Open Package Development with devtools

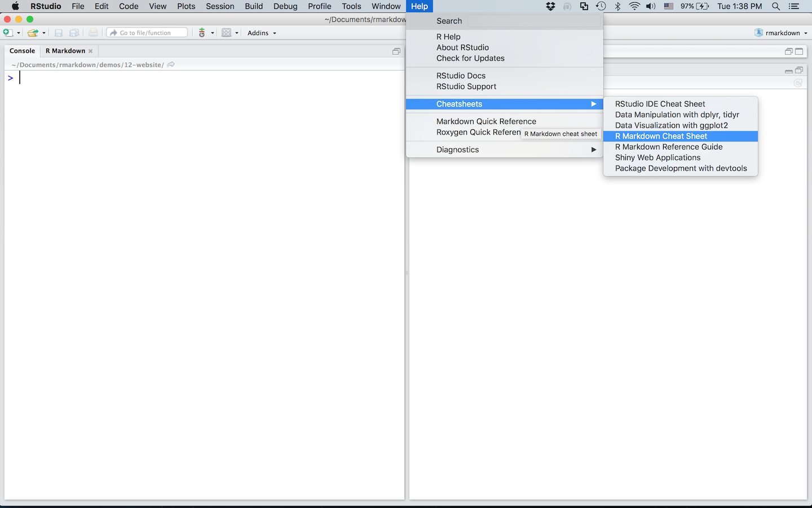coord(681,168)
